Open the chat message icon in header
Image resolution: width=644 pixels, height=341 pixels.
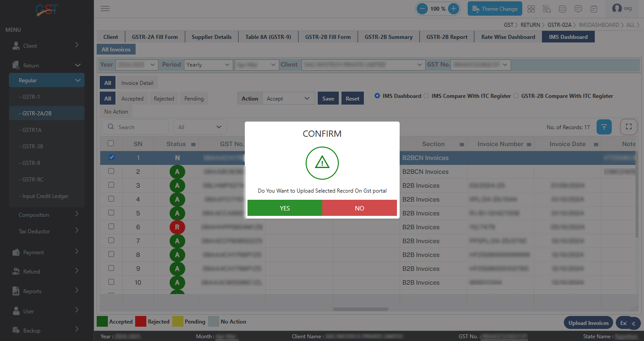[578, 8]
